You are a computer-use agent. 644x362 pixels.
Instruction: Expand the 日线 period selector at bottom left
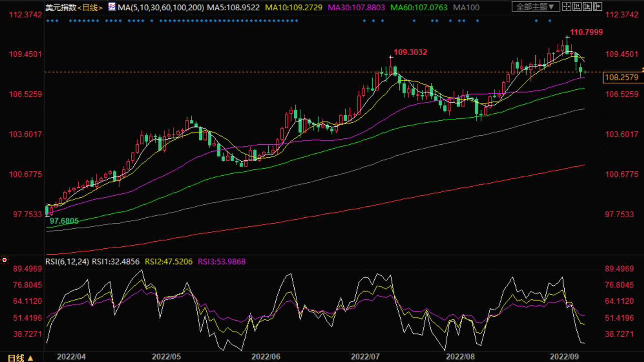tap(20, 358)
